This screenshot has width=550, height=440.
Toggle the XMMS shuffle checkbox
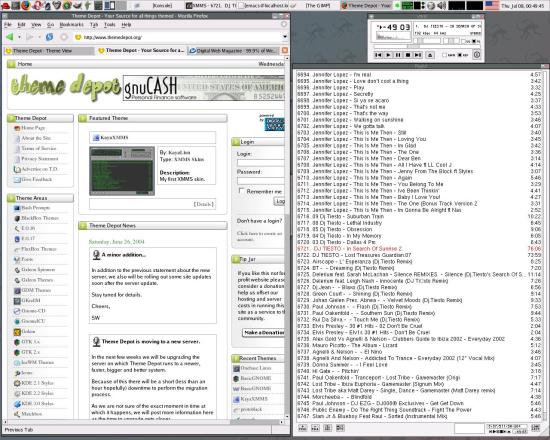[445, 55]
